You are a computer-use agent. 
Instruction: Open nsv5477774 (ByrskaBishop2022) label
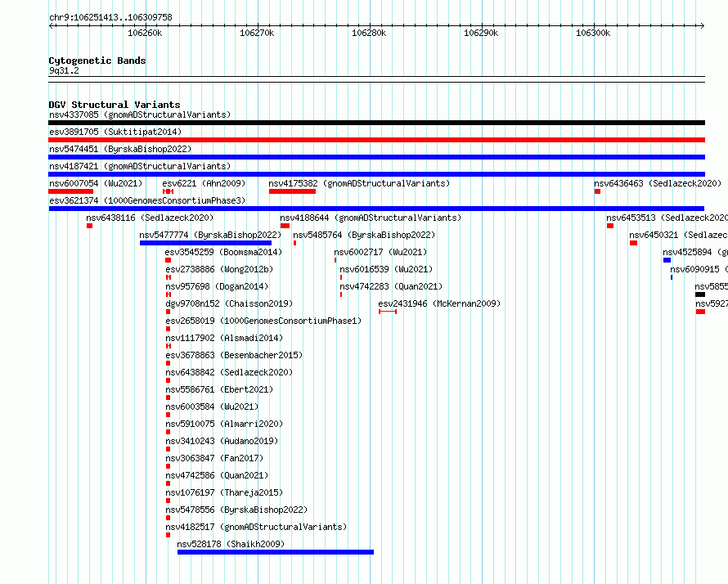(210, 235)
